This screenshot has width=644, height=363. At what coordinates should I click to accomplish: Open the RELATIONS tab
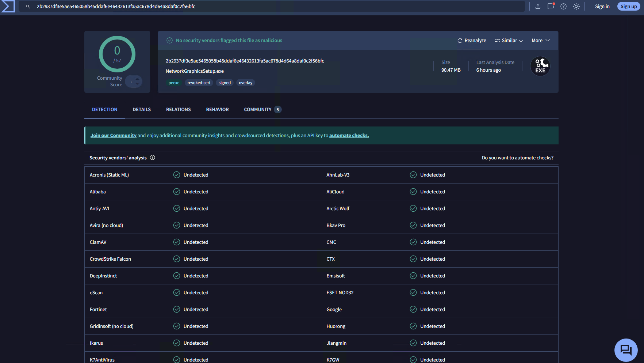(x=179, y=110)
